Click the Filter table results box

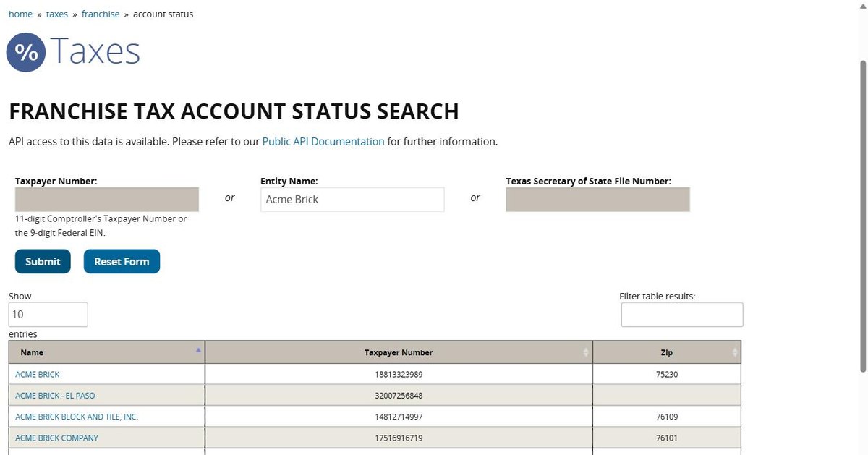point(682,315)
